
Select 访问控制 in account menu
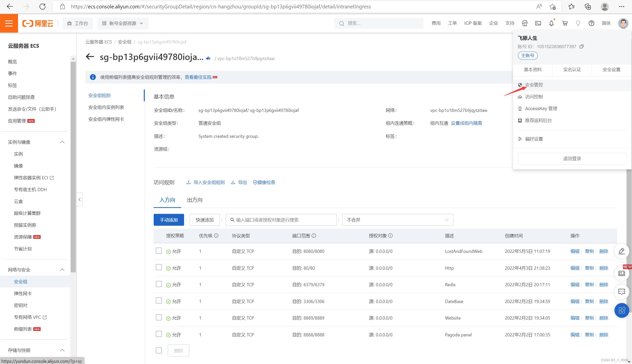click(x=572, y=97)
